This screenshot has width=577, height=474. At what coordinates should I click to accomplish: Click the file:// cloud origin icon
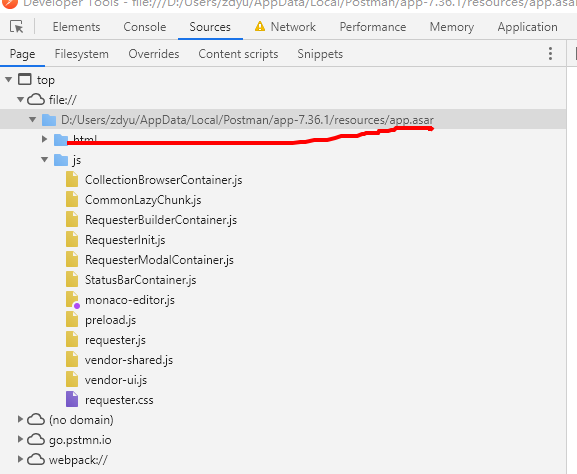(x=36, y=99)
